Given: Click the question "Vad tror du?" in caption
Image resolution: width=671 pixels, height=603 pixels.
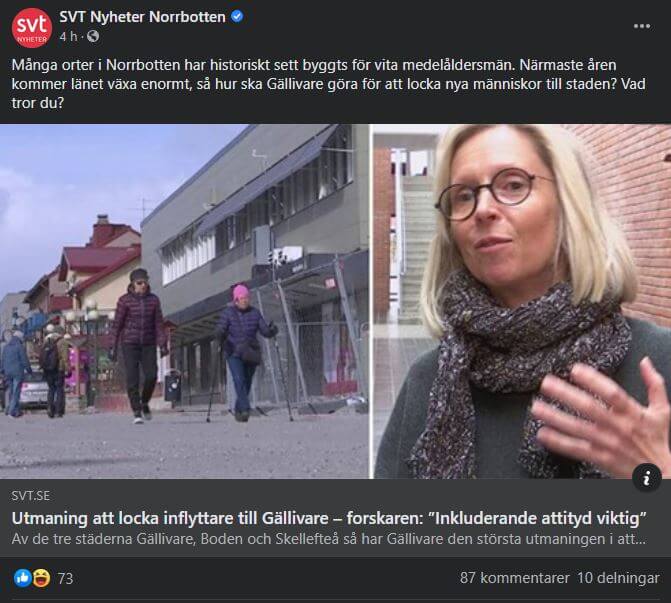Looking at the screenshot, I should (x=329, y=93).
